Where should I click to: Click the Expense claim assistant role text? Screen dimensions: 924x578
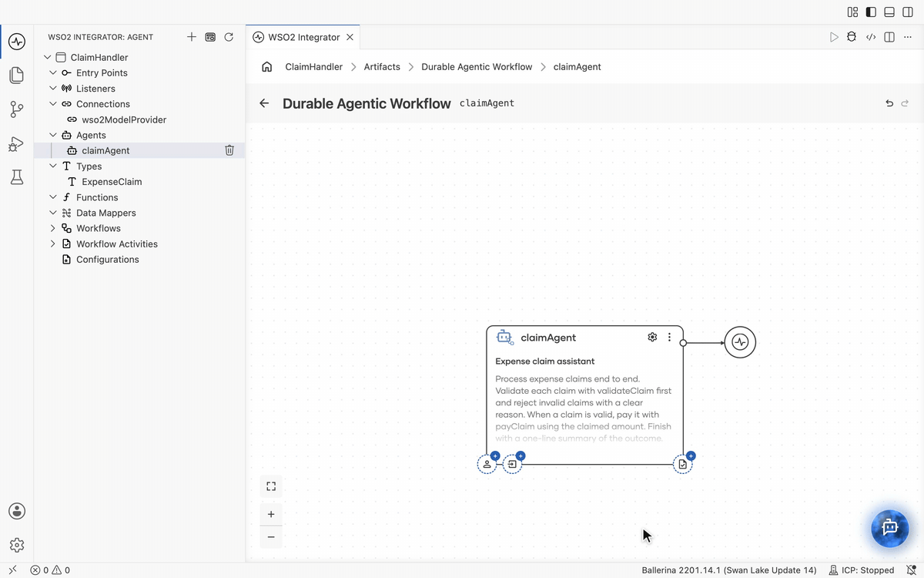[545, 361]
